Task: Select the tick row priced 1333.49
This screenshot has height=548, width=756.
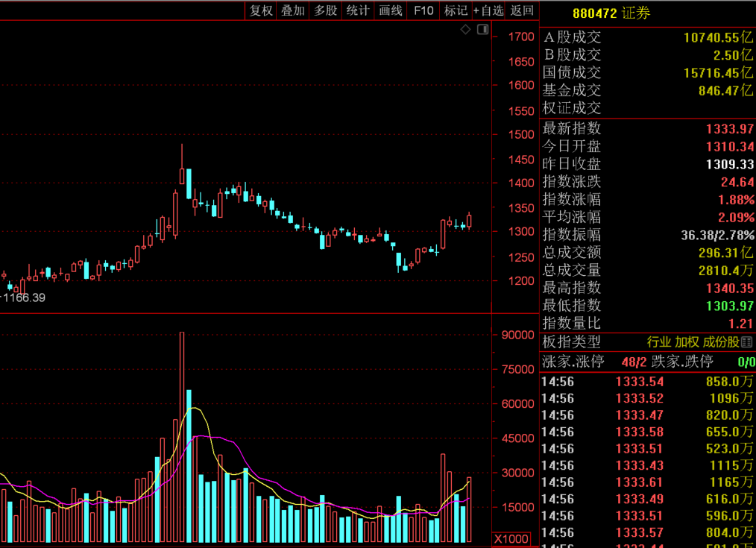Action: point(647,500)
